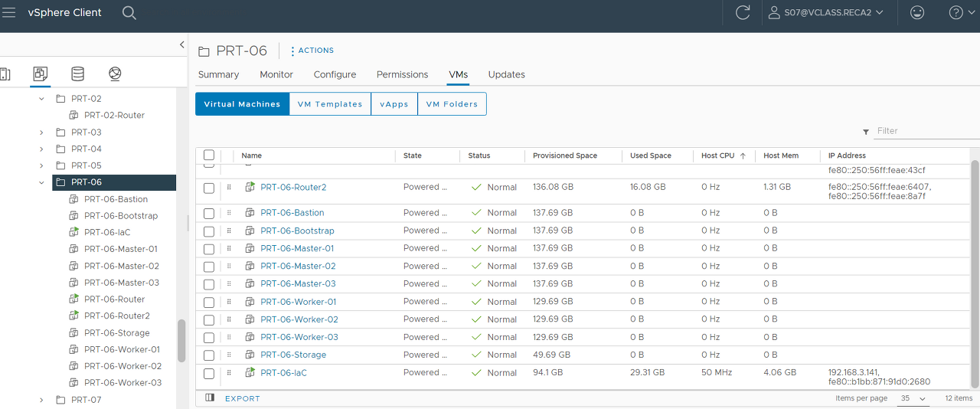Switch to the Hosts and Clusters inventory view
This screenshot has height=409, width=980.
[x=4, y=74]
